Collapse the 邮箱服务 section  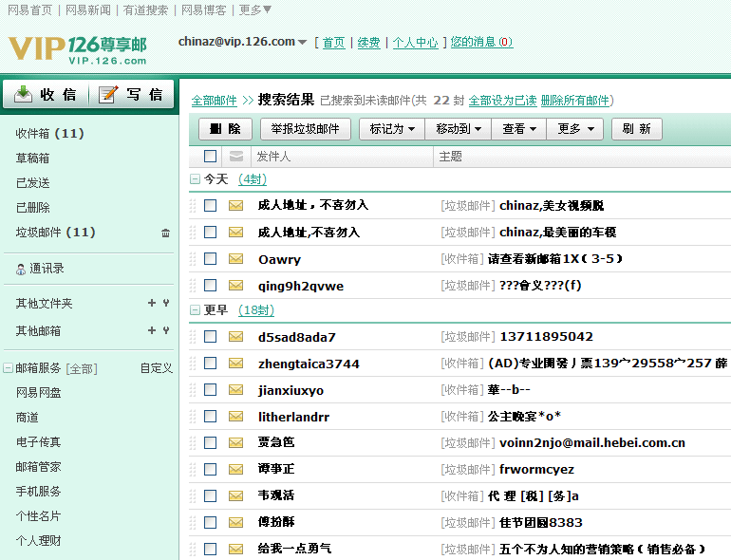pos(8,368)
